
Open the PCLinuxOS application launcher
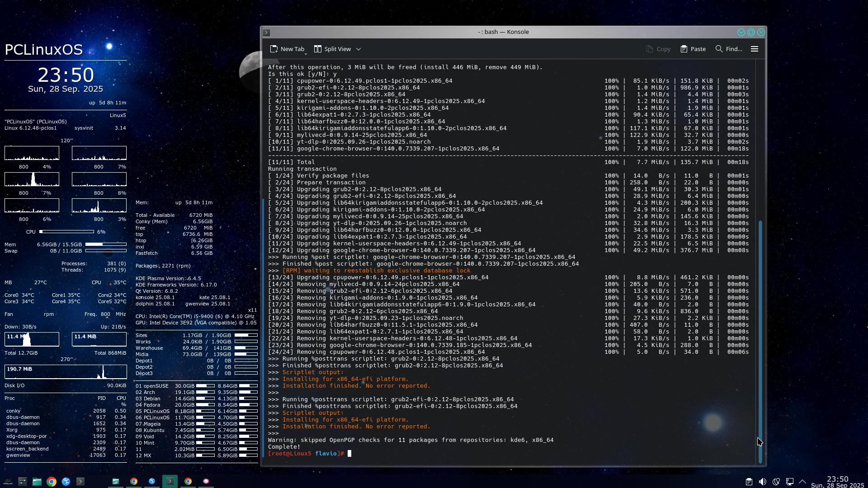[x=8, y=482]
